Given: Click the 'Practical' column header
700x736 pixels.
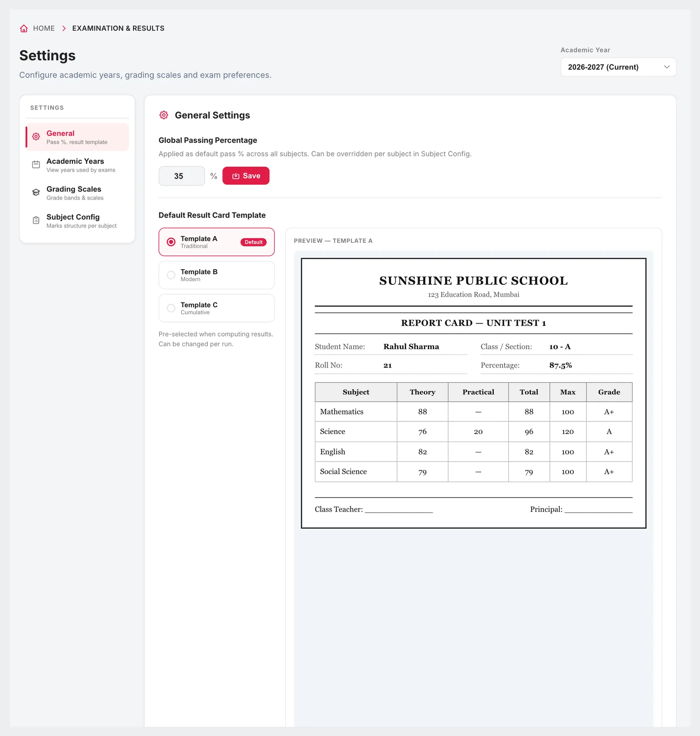Looking at the screenshot, I should 478,392.
